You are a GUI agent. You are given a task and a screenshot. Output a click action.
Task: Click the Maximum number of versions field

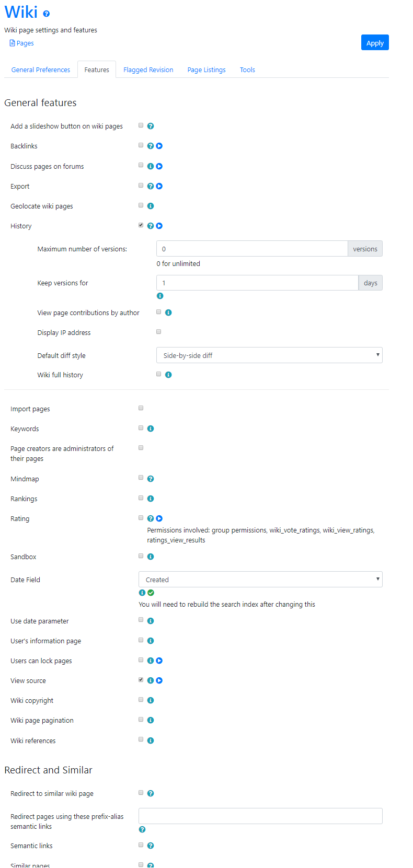coord(252,249)
